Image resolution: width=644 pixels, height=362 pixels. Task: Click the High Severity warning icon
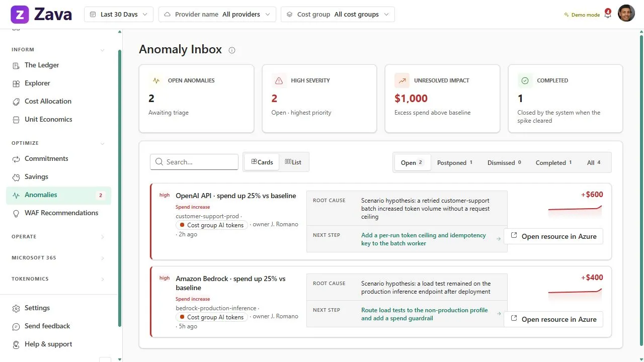(x=279, y=80)
